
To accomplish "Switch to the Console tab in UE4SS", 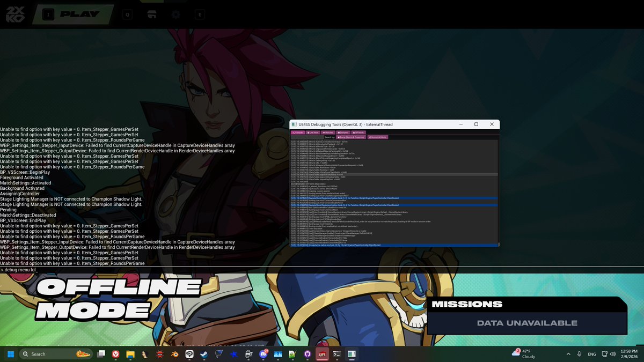I will pyautogui.click(x=298, y=132).
